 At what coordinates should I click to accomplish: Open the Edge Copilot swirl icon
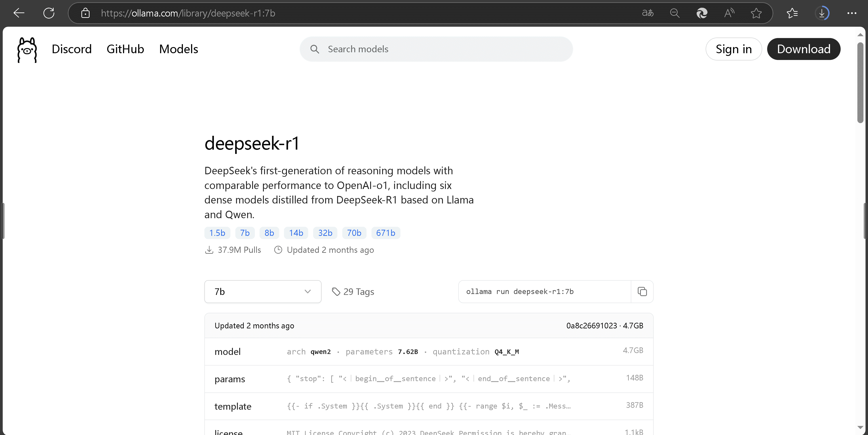click(x=702, y=13)
